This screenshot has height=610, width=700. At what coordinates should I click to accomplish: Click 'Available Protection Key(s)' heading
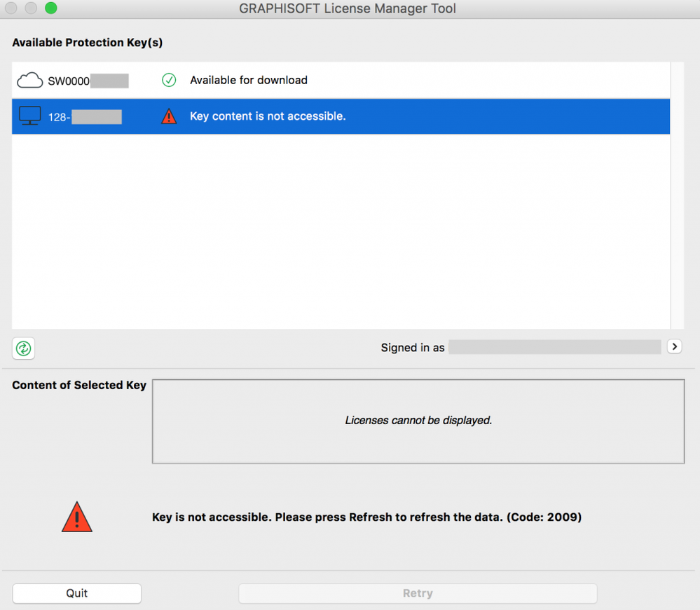87,43
